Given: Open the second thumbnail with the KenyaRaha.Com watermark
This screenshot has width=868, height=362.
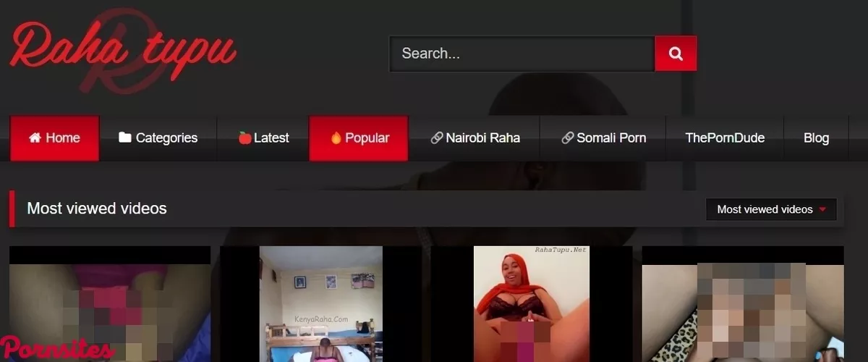Looking at the screenshot, I should pyautogui.click(x=320, y=304).
